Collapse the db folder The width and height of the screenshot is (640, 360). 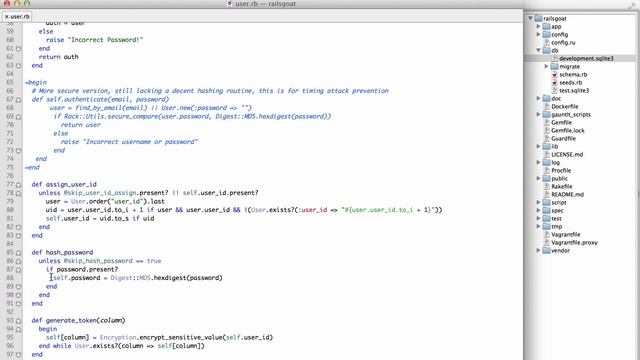(538, 50)
